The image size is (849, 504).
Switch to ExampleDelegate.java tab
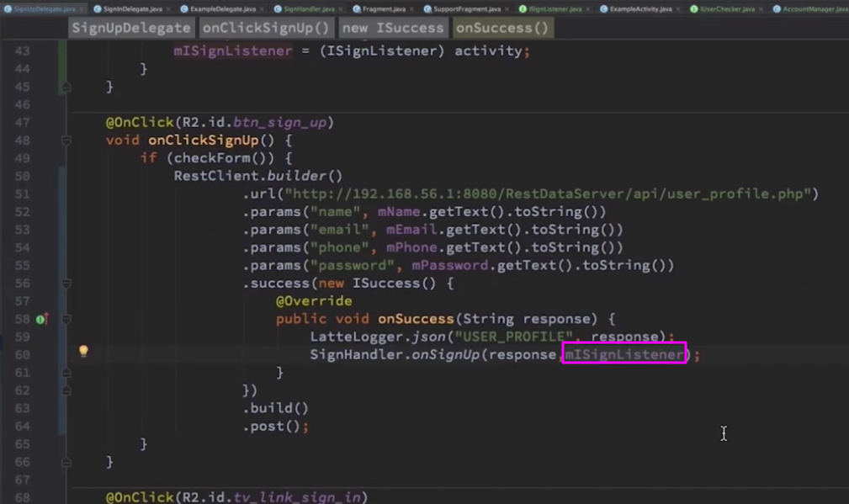222,8
